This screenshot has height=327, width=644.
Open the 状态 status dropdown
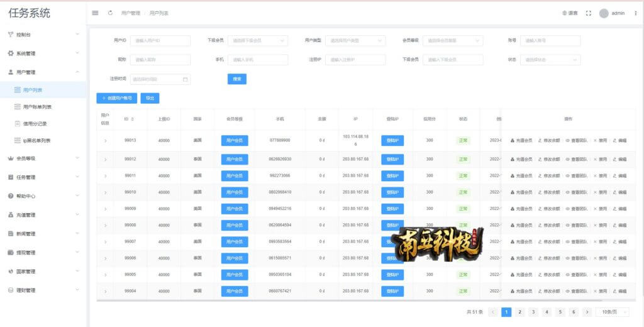pos(550,60)
